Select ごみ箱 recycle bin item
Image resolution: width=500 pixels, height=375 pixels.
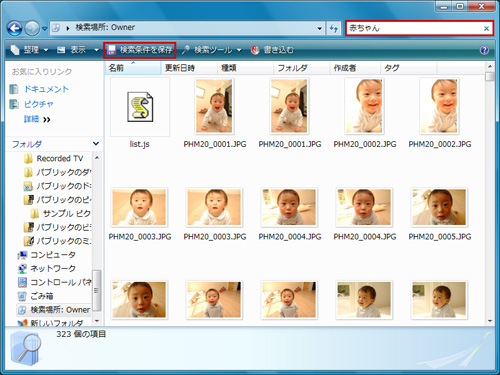pos(42,296)
